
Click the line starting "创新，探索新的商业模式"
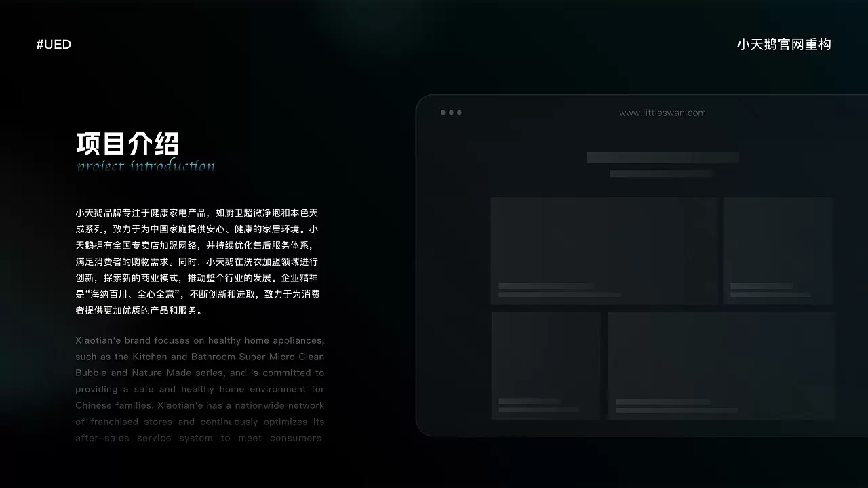[197, 278]
